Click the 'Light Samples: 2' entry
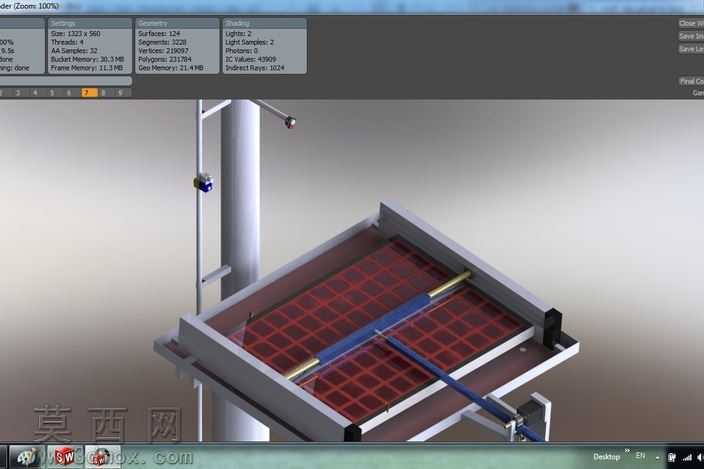Screen dimensions: 704x469 pyautogui.click(x=250, y=42)
